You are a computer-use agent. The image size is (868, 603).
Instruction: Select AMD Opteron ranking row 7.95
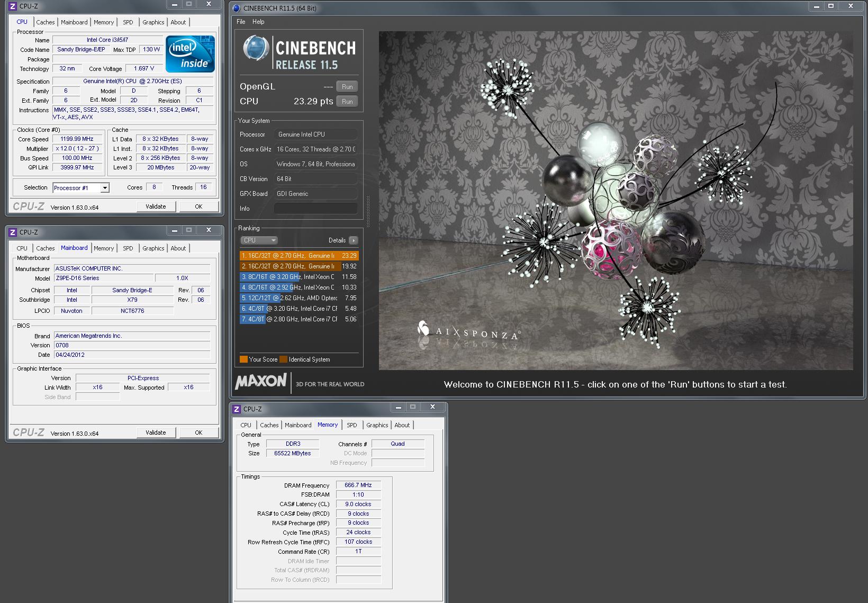299,298
